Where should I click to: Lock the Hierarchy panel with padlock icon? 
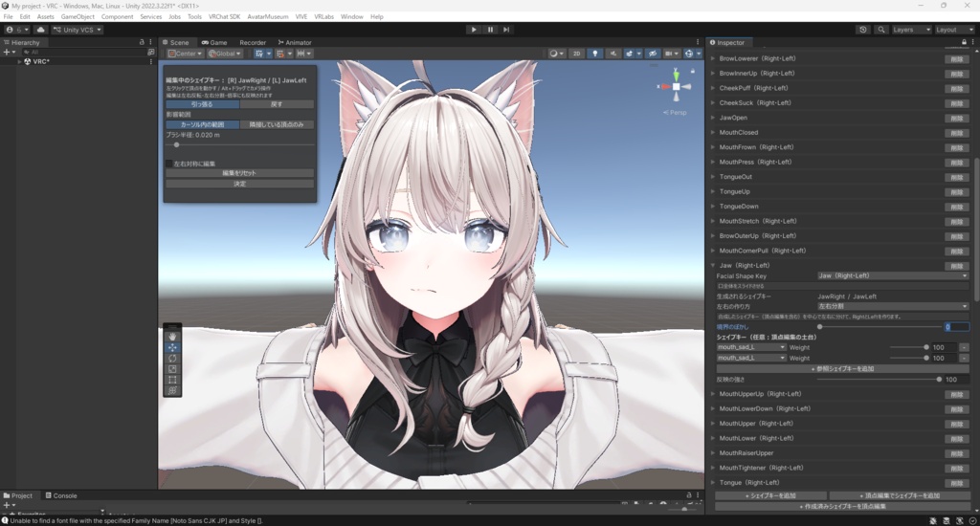point(142,42)
